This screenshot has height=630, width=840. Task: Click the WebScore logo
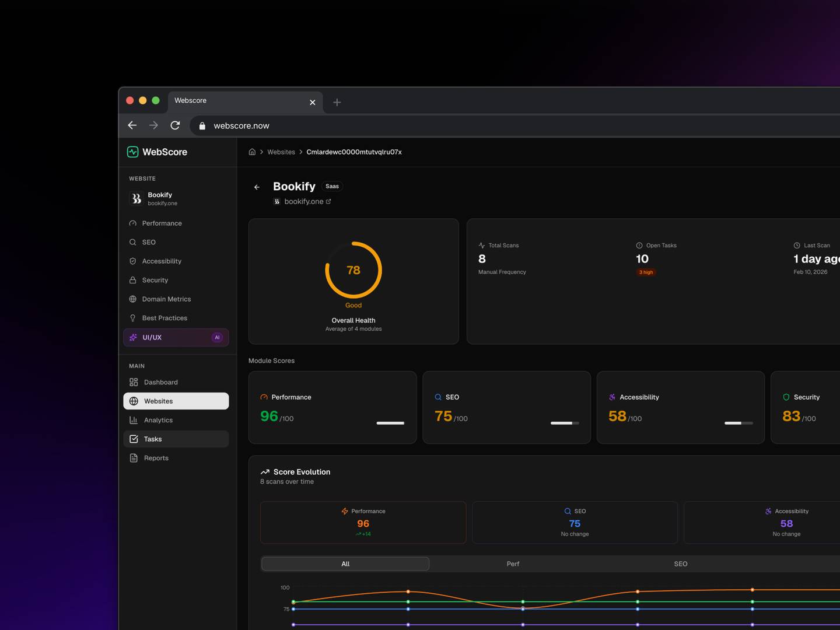tap(157, 152)
